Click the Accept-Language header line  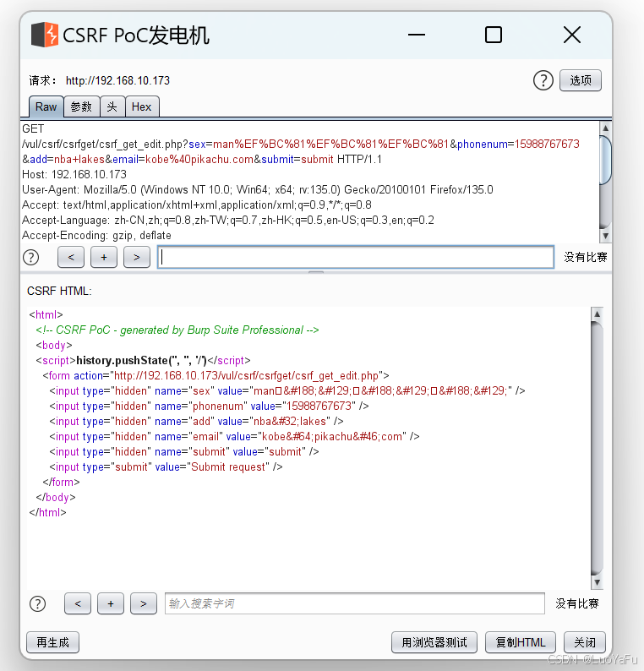coord(228,220)
